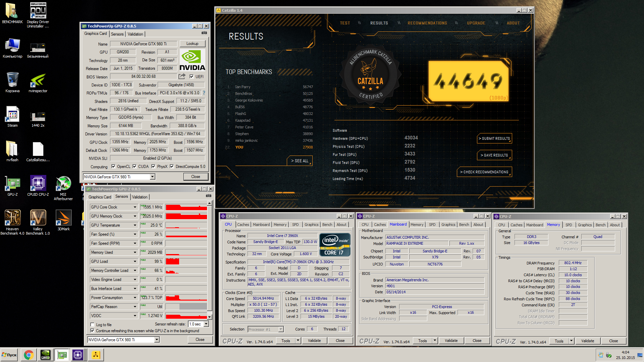The width and height of the screenshot is (644, 362).
Task: Launch Heaven Benchmark 4.0 shortcut
Action: [12, 223]
